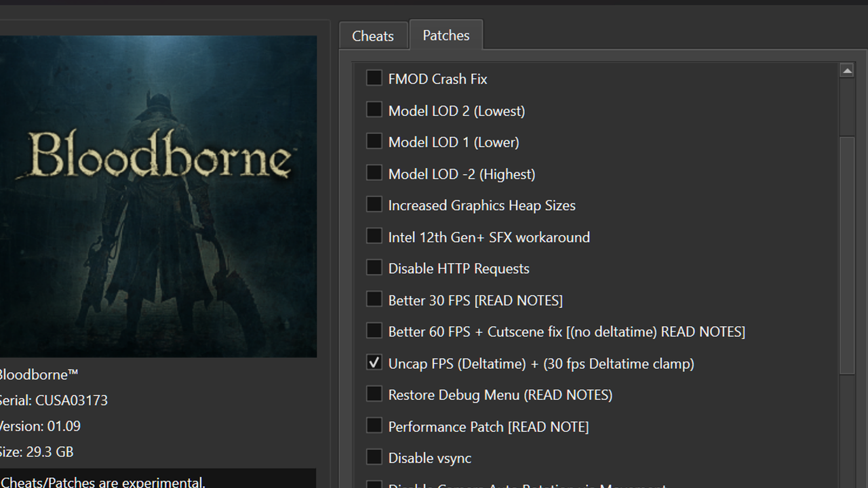This screenshot has height=488, width=868.
Task: Enable the FMOD Crash Fix checkbox
Action: [374, 78]
